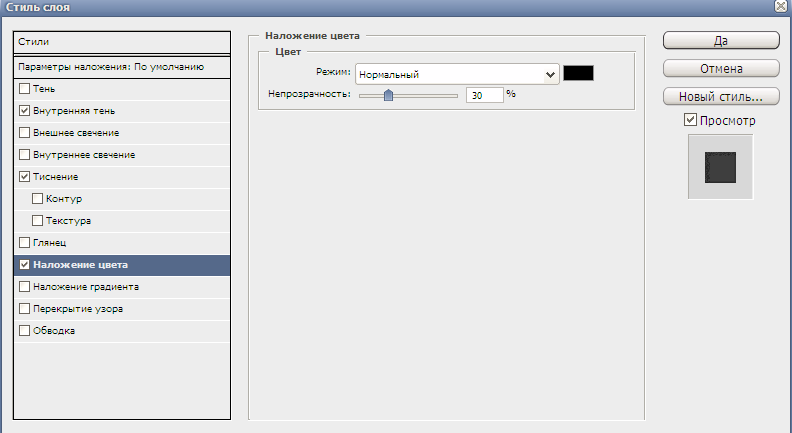Viewport: 792px width, 433px height.
Task: Uncheck the Наложение цвета checkbox
Action: (24, 265)
